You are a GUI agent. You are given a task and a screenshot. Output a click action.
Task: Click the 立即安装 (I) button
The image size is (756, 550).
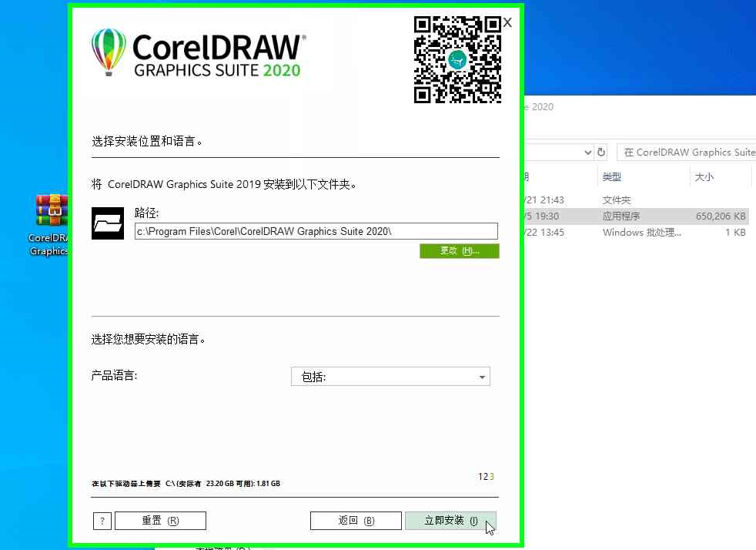[x=451, y=521]
